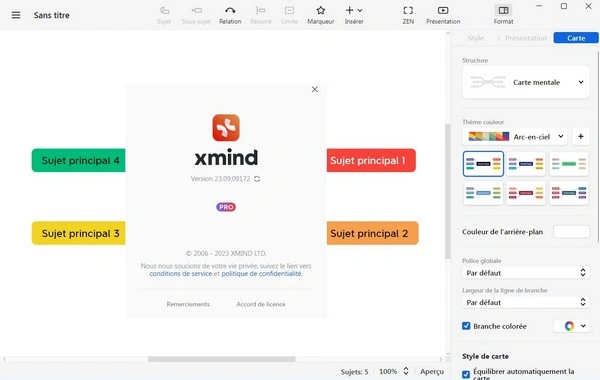
Task: Switch to the Style tab
Action: pyautogui.click(x=476, y=38)
